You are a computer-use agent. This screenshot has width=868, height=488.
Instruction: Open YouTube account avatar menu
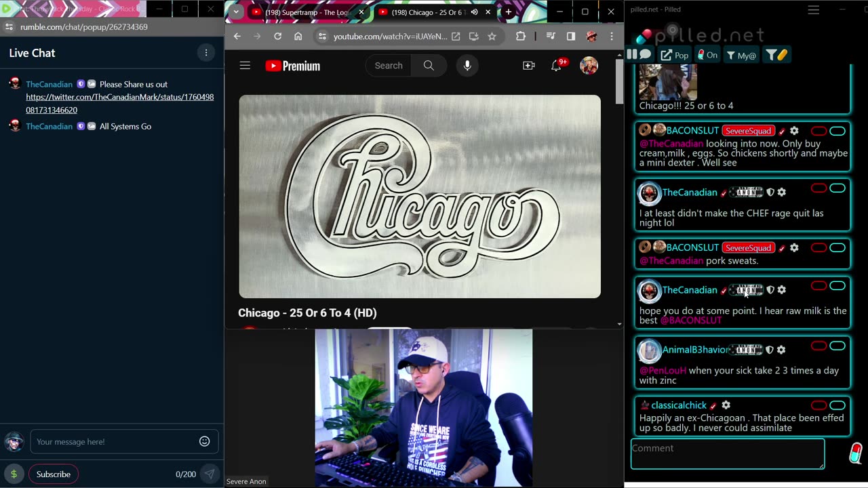[x=589, y=66]
